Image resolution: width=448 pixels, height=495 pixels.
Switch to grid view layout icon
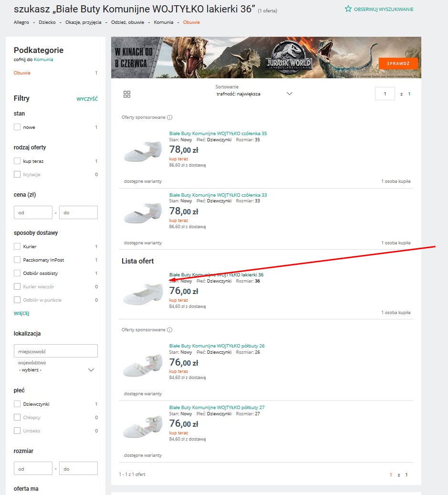pos(127,94)
